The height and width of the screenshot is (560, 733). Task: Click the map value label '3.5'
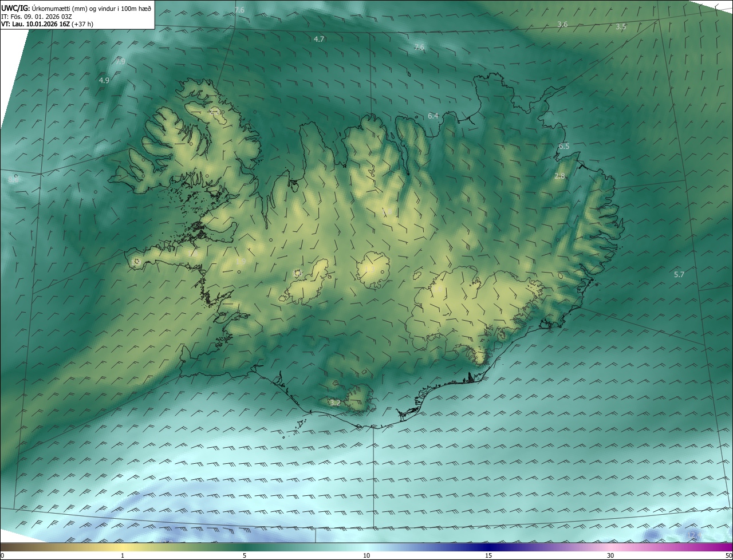coord(621,27)
